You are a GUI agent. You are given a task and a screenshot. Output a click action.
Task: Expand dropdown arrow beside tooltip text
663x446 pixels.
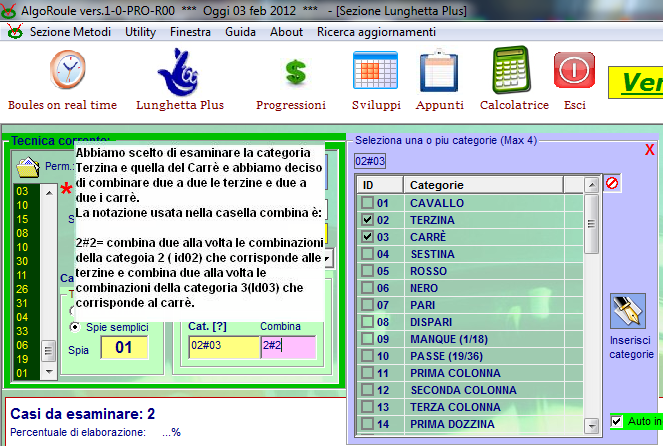pos(329,258)
